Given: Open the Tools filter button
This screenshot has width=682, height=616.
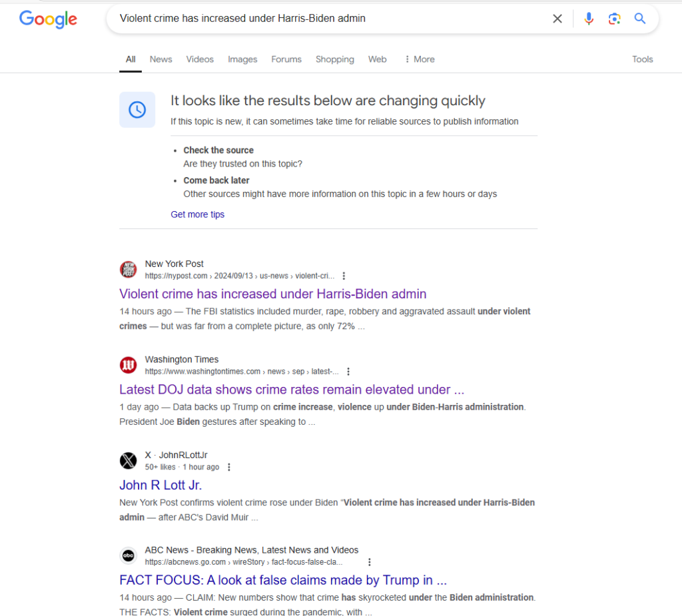Looking at the screenshot, I should (642, 59).
